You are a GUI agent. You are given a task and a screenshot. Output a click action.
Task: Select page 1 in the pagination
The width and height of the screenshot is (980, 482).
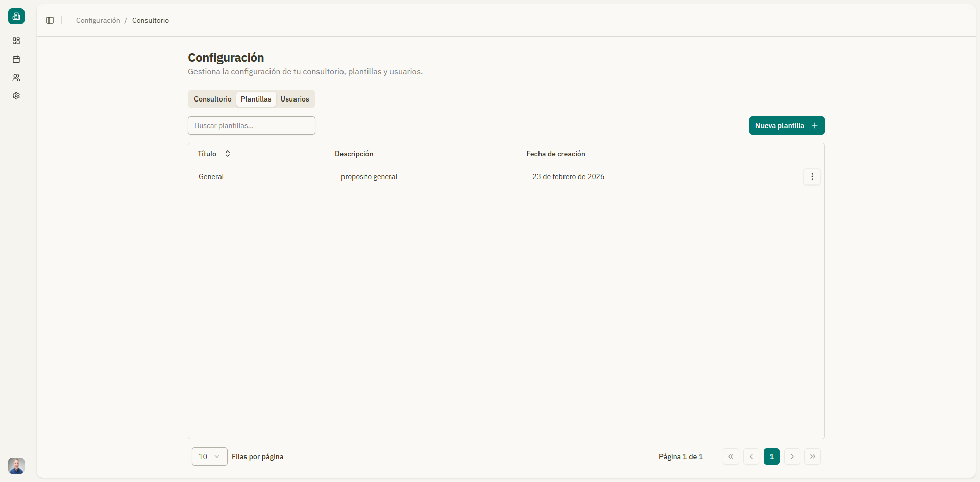pyautogui.click(x=771, y=456)
